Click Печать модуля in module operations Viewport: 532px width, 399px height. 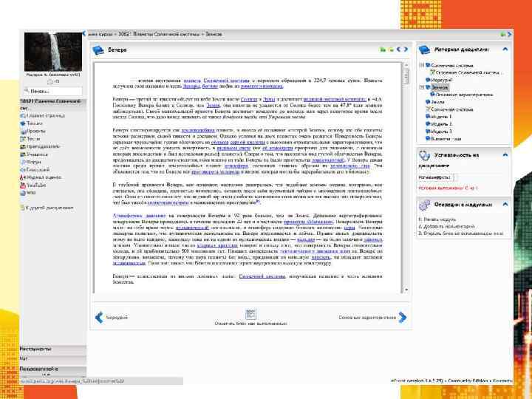[440, 219]
